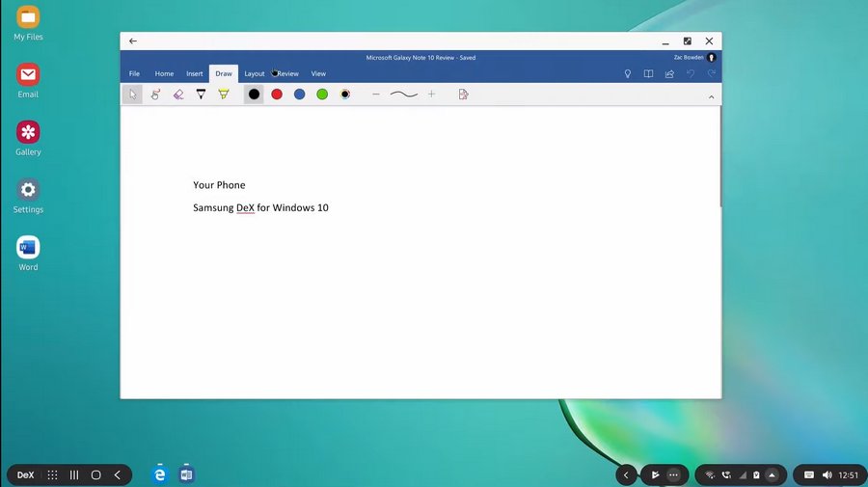Collapse the ribbon with chevron
Viewport: 868px width, 487px height.
point(712,97)
